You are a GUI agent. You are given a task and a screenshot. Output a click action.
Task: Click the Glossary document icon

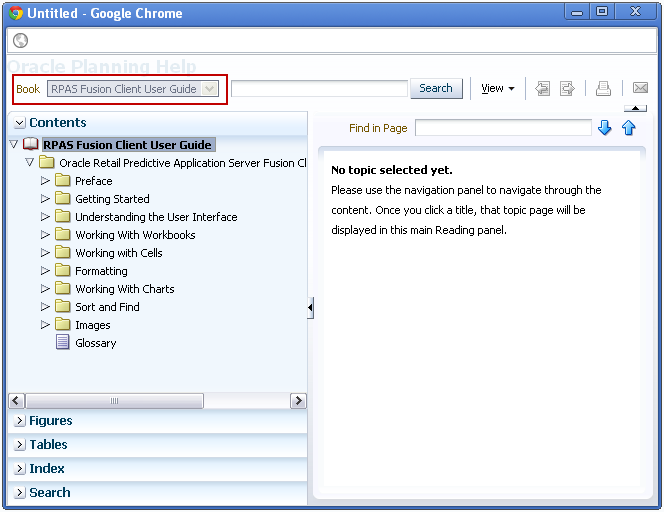click(x=63, y=342)
